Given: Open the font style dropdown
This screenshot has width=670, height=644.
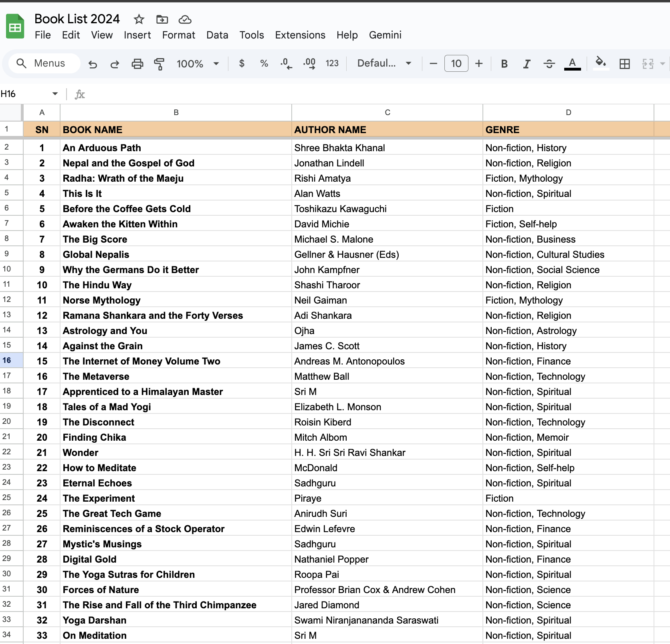Looking at the screenshot, I should point(383,63).
